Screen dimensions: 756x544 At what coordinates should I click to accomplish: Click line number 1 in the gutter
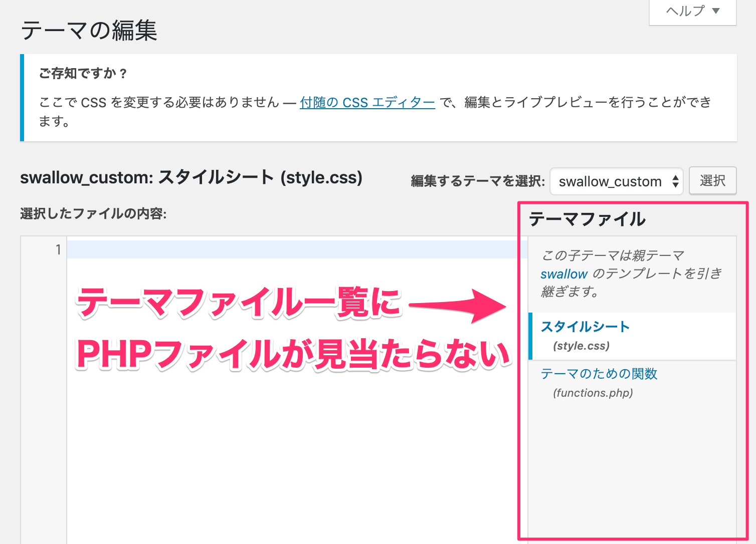click(x=58, y=249)
